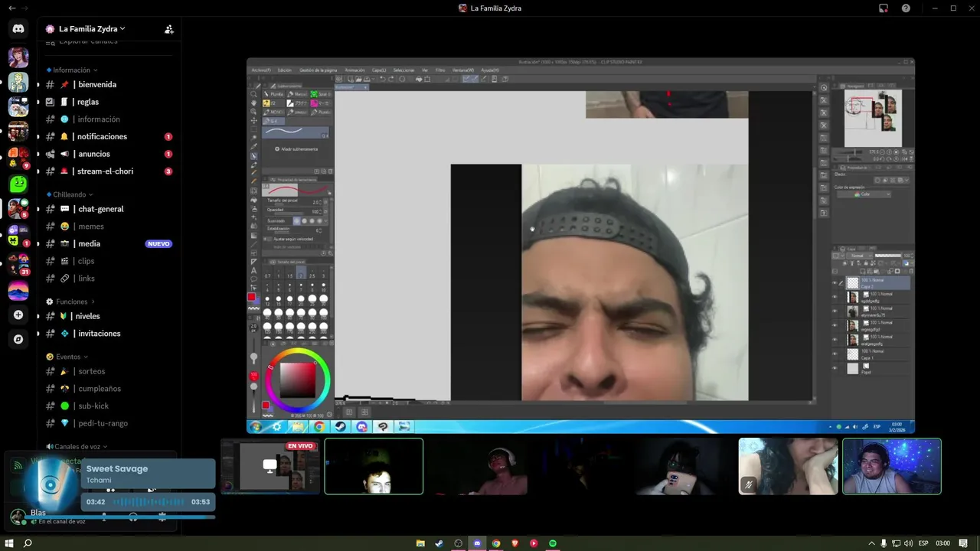Click the Discord help question mark icon
This screenshot has height=551, width=980.
click(906, 8)
